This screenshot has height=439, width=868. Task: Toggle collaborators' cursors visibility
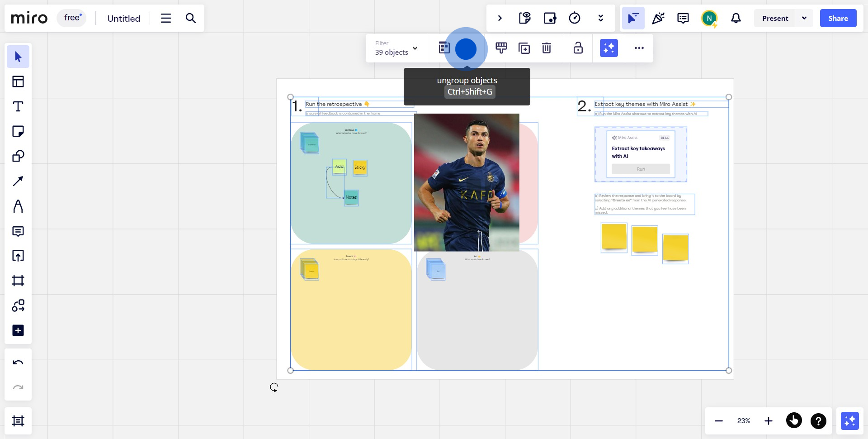[633, 18]
